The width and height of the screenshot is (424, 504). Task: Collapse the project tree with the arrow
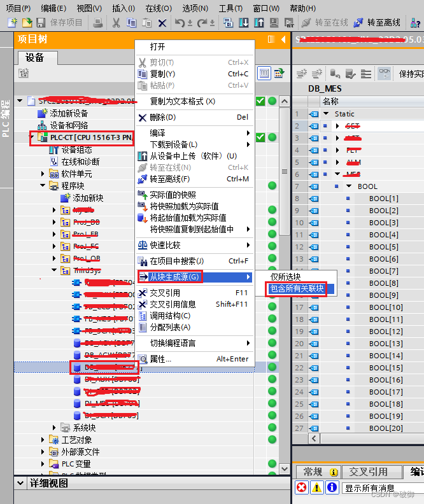(x=283, y=39)
